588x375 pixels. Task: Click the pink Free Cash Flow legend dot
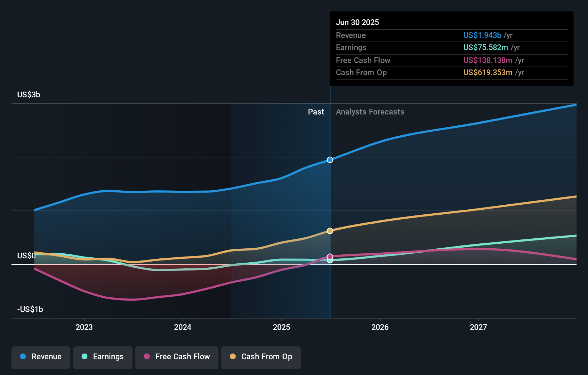pyautogui.click(x=146, y=357)
